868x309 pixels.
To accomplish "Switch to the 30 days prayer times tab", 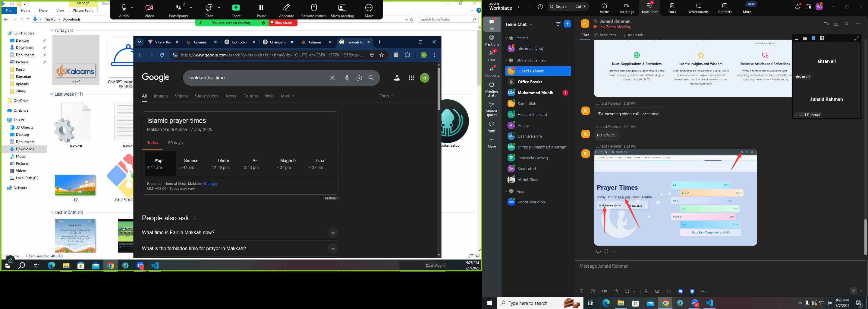I will [x=175, y=143].
